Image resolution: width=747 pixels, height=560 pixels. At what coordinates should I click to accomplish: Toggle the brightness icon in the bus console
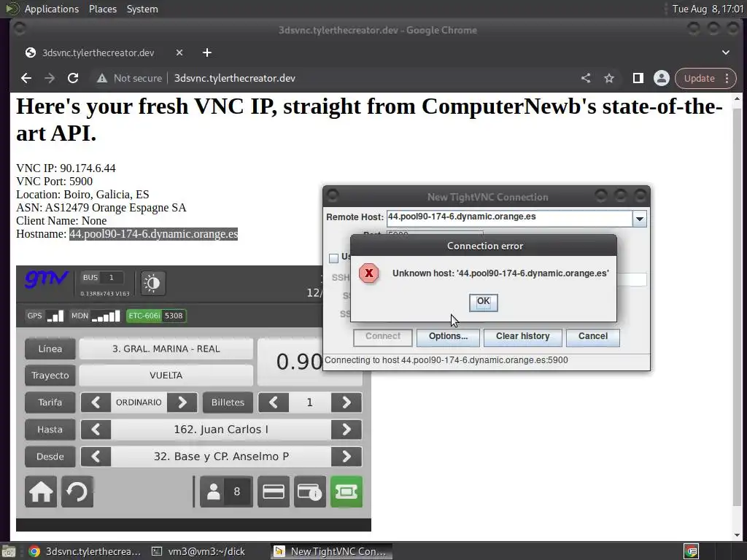pos(152,283)
